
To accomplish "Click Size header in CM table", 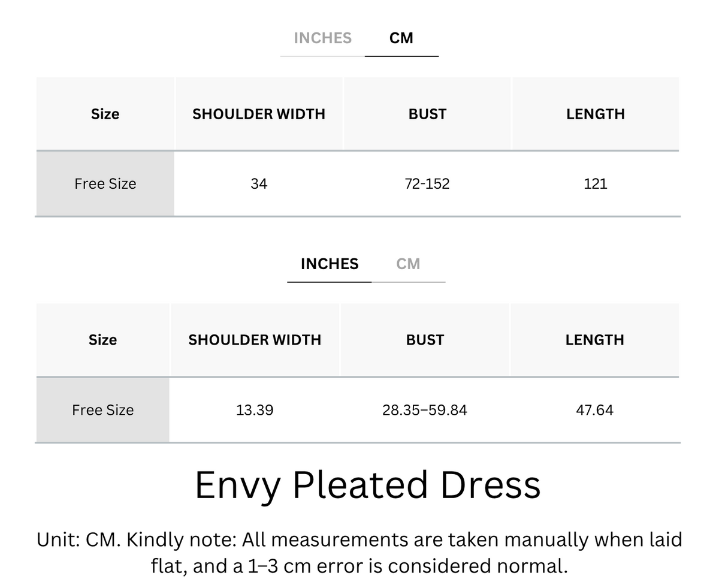I will point(105,114).
